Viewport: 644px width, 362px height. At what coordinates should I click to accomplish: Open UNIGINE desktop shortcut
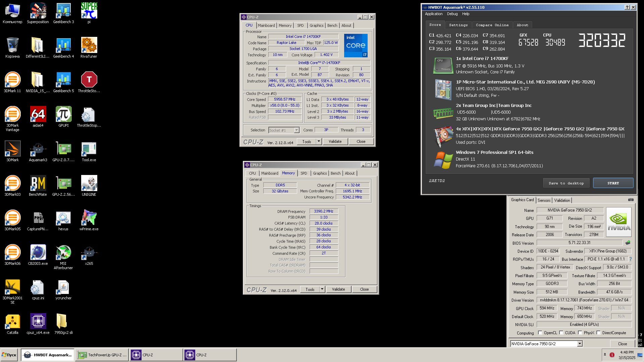[x=89, y=186]
